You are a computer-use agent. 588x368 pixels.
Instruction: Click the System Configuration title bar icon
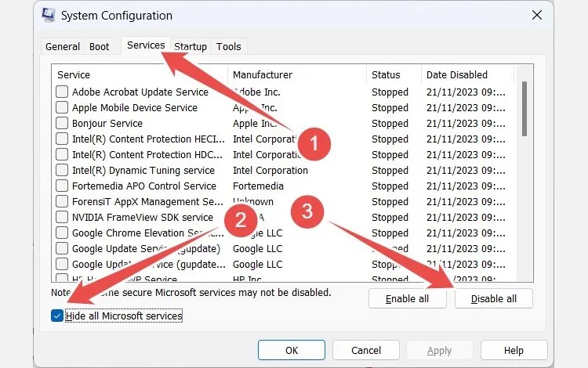tap(47, 16)
